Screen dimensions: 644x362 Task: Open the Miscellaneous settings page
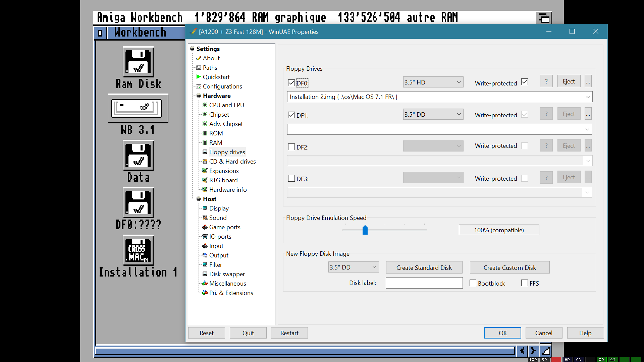pyautogui.click(x=227, y=283)
